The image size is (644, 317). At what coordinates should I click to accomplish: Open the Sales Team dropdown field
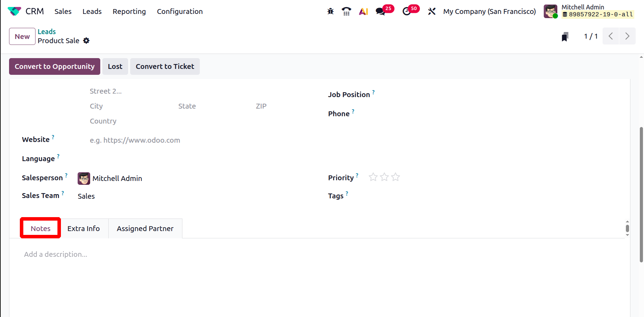pyautogui.click(x=139, y=196)
